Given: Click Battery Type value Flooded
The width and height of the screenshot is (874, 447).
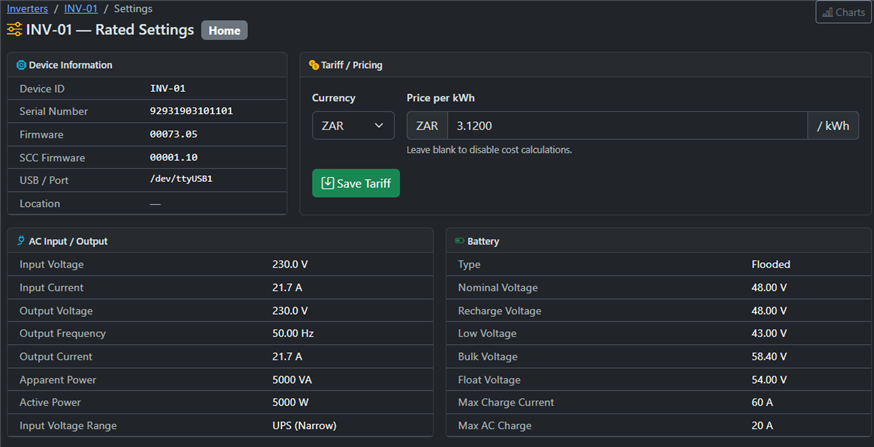Looking at the screenshot, I should click(771, 264).
